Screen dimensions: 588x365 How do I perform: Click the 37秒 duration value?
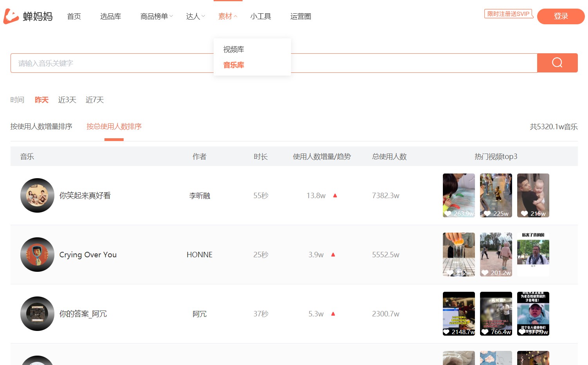[x=261, y=314]
